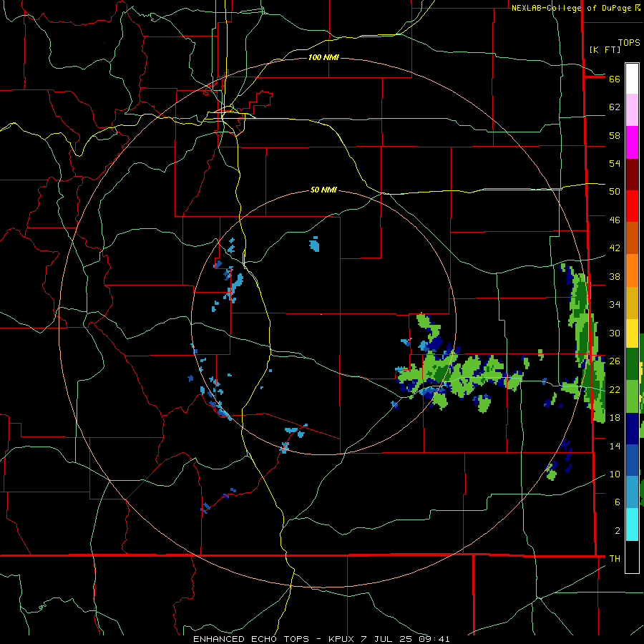Click the 'KPUX' radar station identifier
The height and width of the screenshot is (644, 644).
[342, 639]
